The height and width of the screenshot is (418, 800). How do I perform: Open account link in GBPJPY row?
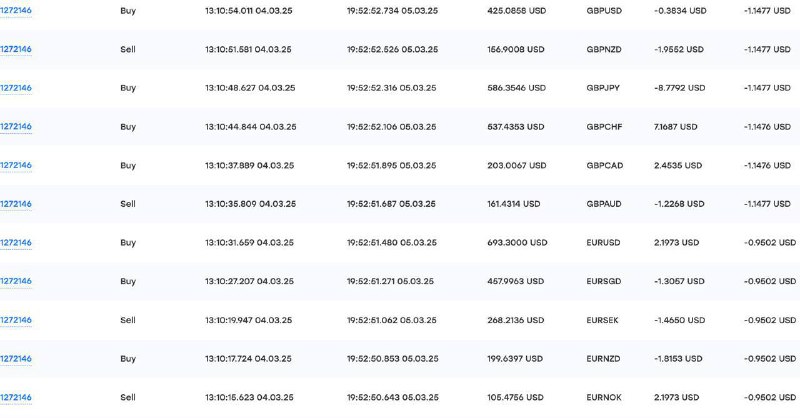pyautogui.click(x=16, y=88)
